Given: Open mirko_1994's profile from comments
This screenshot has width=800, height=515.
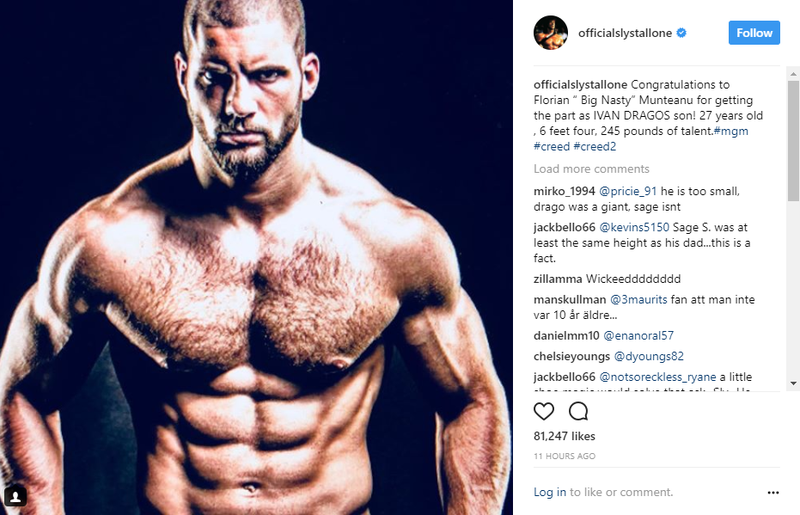Looking at the screenshot, I should click(x=564, y=191).
